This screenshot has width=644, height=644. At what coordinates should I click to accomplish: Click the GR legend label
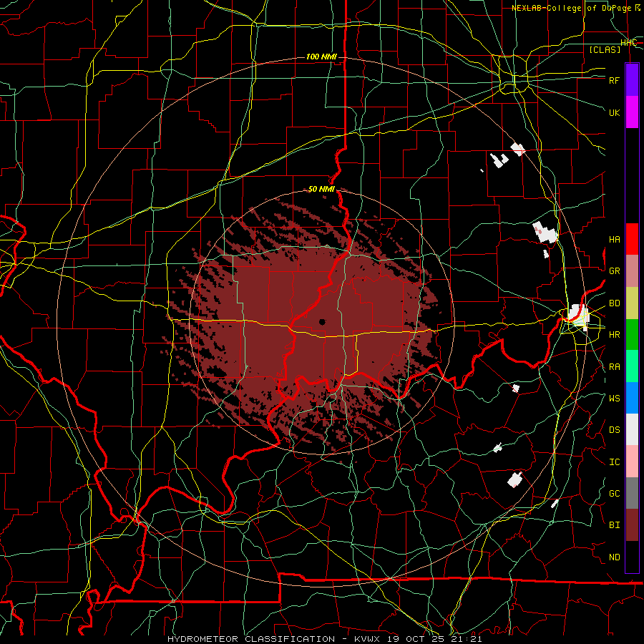[615, 271]
